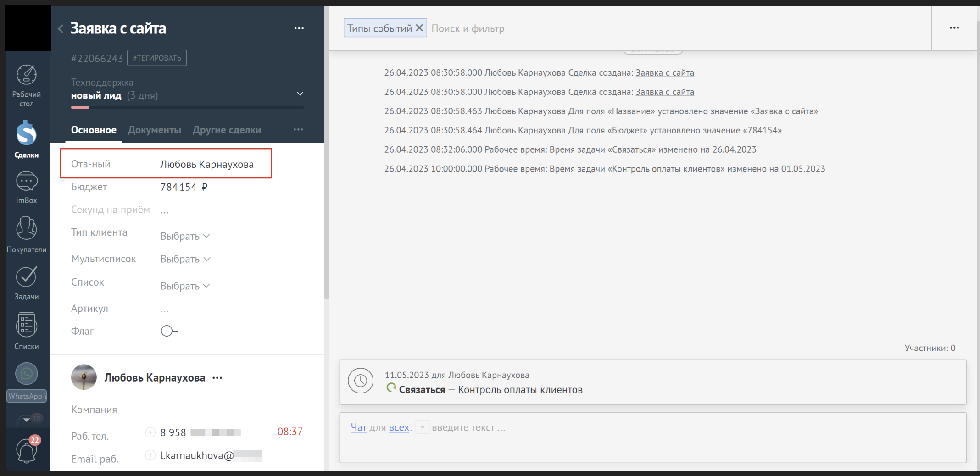The width and height of the screenshot is (980, 476).
Task: Remove the Типы событий filter chip
Action: [x=419, y=28]
